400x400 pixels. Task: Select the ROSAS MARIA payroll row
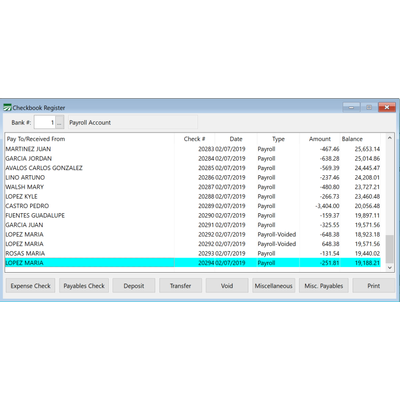click(x=193, y=253)
